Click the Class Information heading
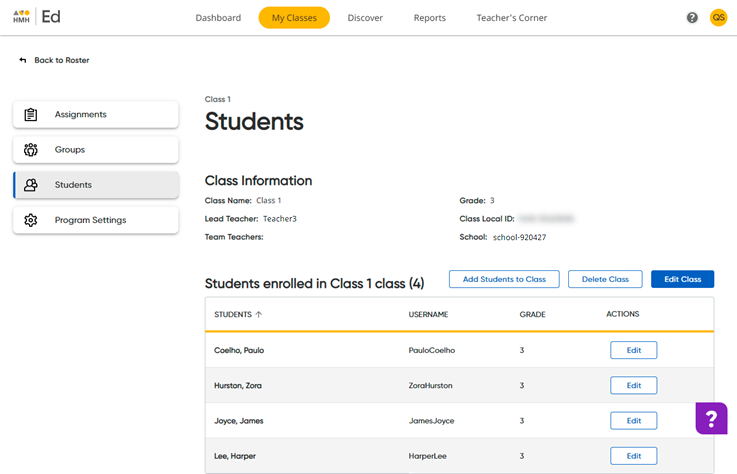The width and height of the screenshot is (737, 474). pyautogui.click(x=259, y=181)
